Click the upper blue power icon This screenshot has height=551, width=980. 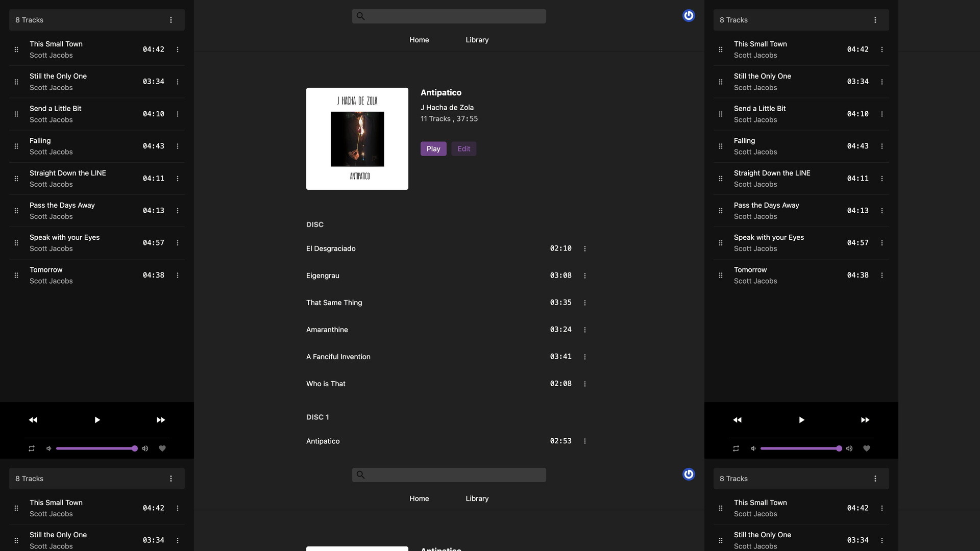click(689, 16)
